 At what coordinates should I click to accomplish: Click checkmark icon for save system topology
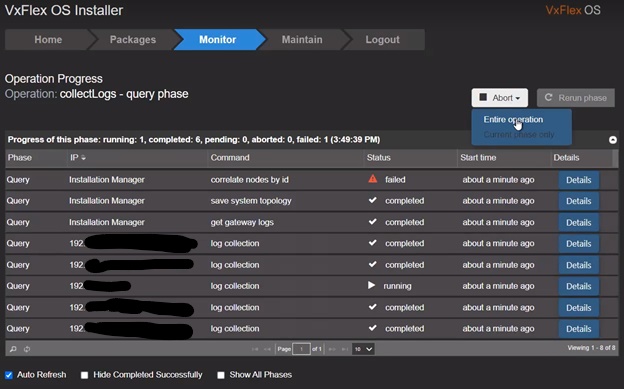point(372,200)
